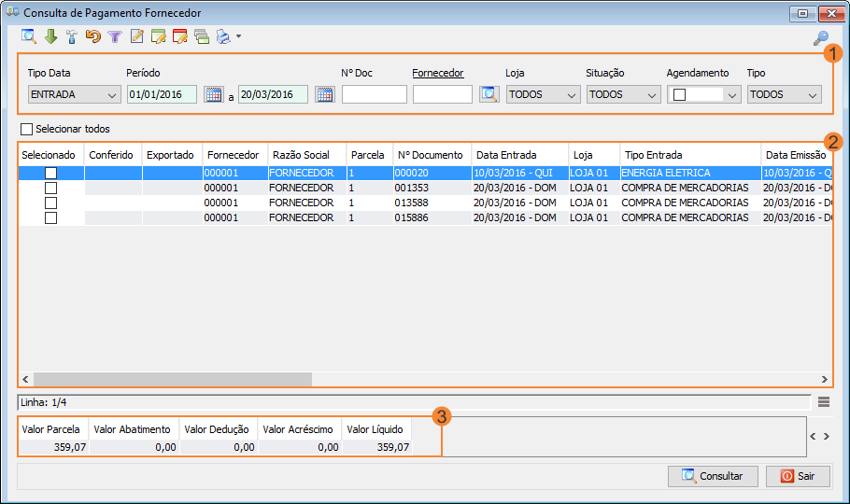Viewport: 850px width, 504px height.
Task: Tick checkbox for document 015886 row
Action: [x=50, y=217]
